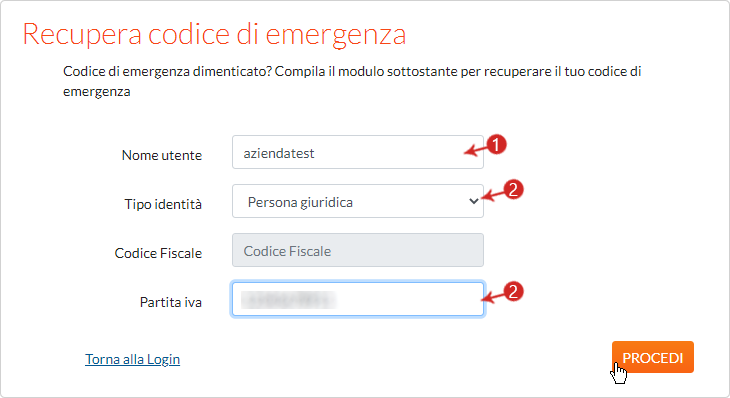The height and width of the screenshot is (398, 730).
Task: Click the Recupera codice di emergenza heading
Action: (214, 34)
